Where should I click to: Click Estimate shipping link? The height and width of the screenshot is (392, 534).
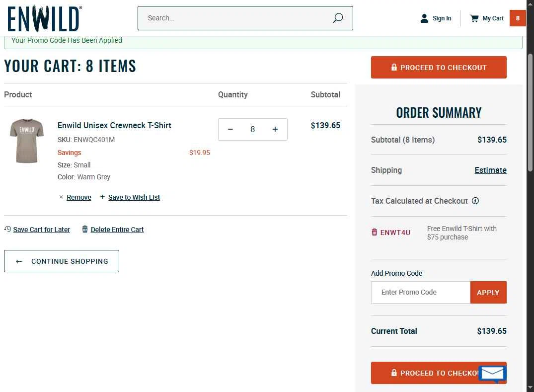(x=490, y=170)
